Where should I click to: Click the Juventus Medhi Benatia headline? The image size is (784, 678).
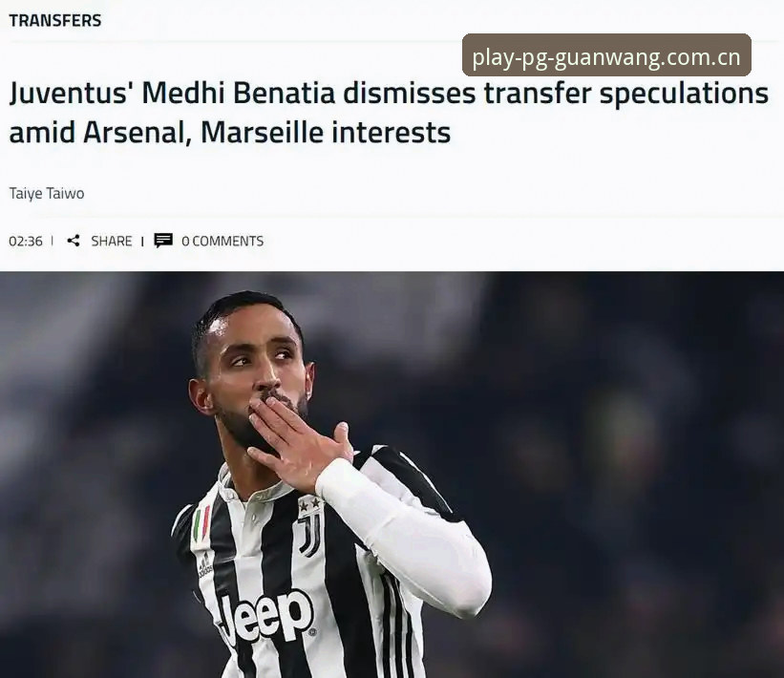tap(389, 113)
